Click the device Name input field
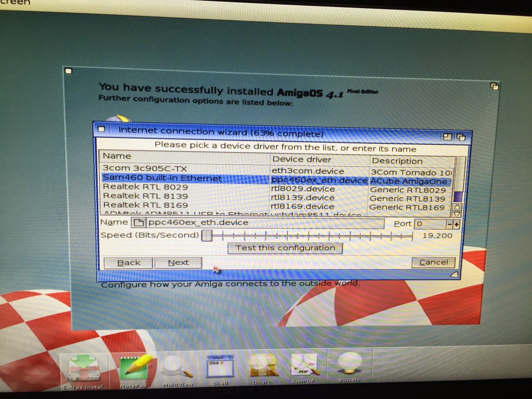Screen dimensions: 532x399 [265, 223]
